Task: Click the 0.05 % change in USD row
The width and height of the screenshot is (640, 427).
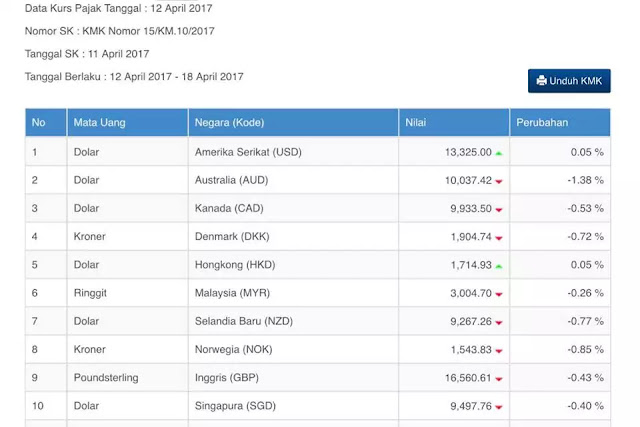Action: [560, 152]
